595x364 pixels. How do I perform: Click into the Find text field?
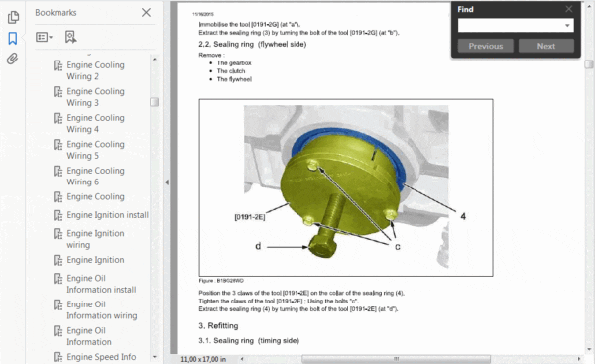pos(511,26)
